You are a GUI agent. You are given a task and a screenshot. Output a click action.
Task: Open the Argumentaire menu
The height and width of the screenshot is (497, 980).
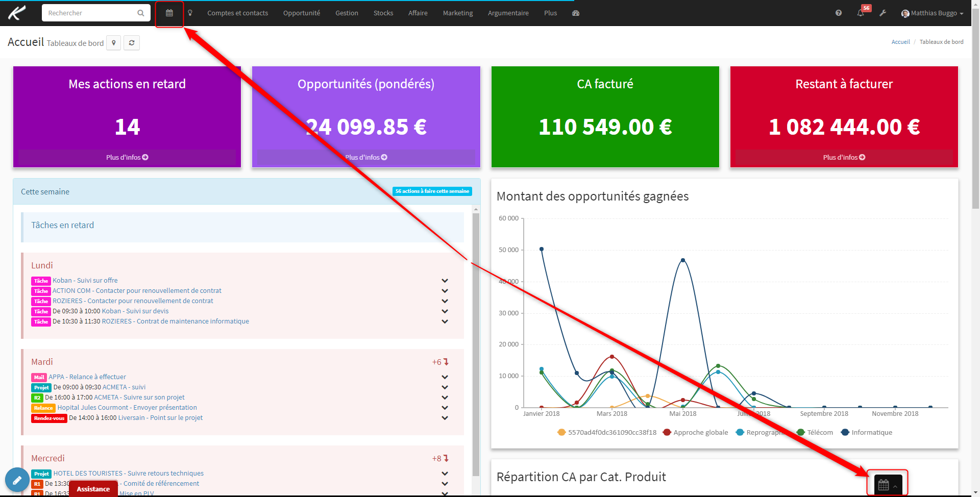[508, 13]
